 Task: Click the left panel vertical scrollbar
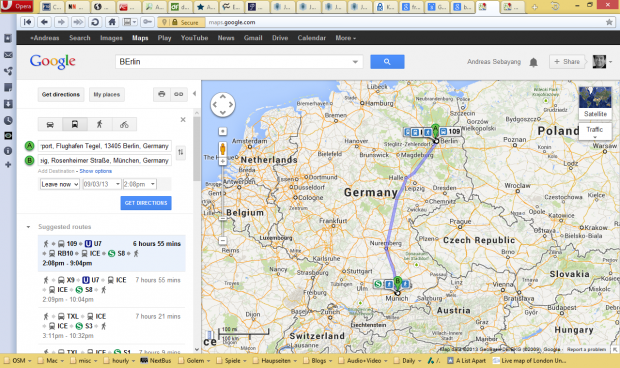coord(197,149)
